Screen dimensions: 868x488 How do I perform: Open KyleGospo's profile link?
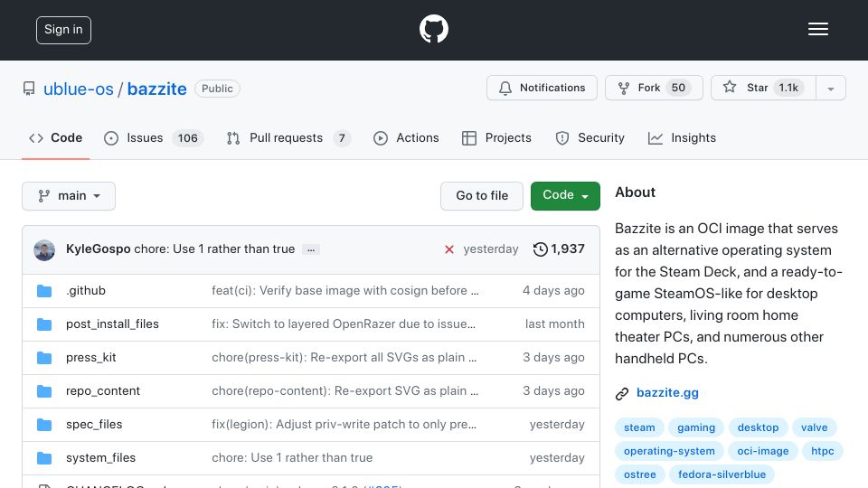pos(98,249)
